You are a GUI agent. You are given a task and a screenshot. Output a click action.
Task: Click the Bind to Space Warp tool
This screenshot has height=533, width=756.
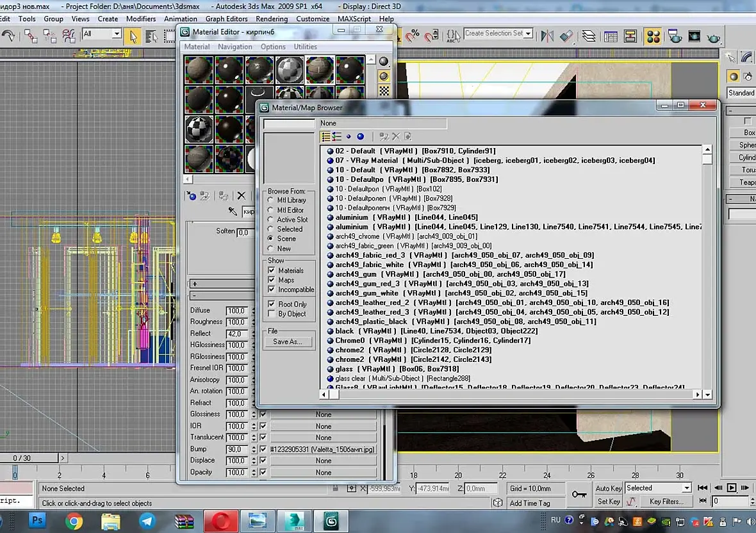tap(69, 36)
